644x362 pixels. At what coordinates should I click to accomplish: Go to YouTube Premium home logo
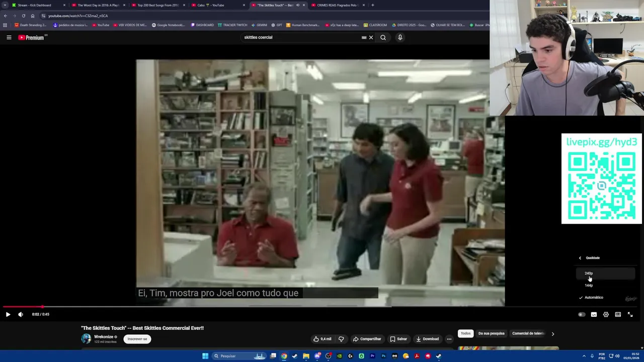tap(33, 37)
